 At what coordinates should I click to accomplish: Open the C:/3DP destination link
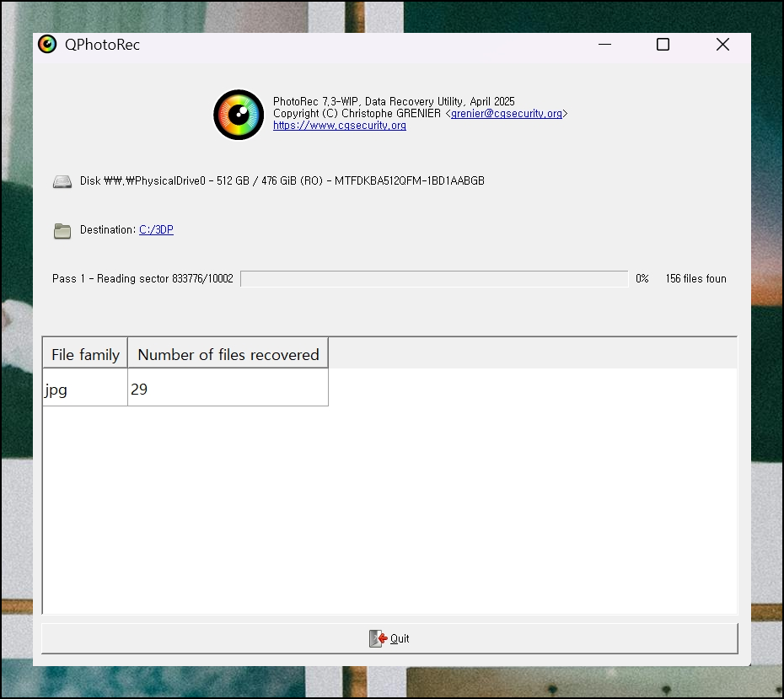[156, 229]
